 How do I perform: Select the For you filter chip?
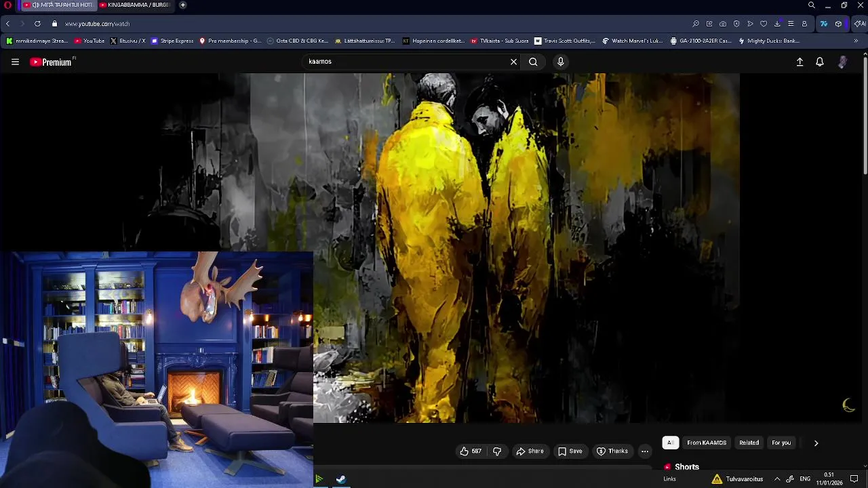(x=781, y=443)
